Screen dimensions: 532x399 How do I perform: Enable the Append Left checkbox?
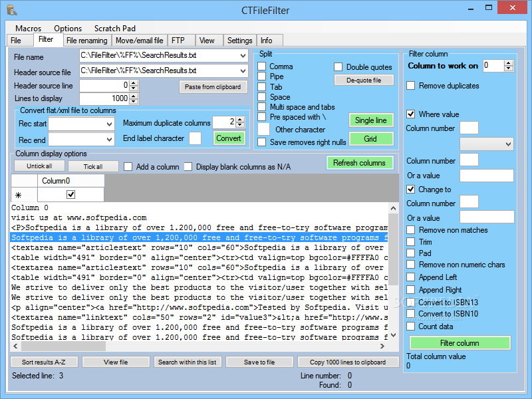(x=410, y=277)
